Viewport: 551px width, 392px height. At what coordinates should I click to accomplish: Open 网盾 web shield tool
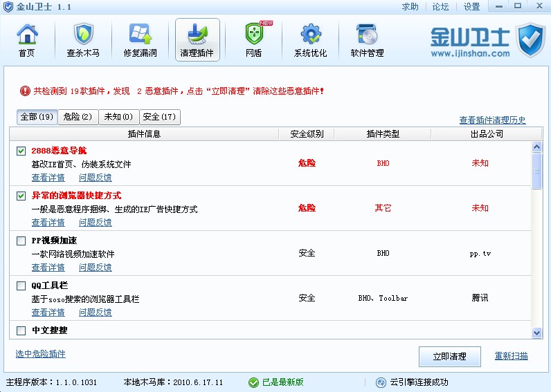(x=254, y=40)
